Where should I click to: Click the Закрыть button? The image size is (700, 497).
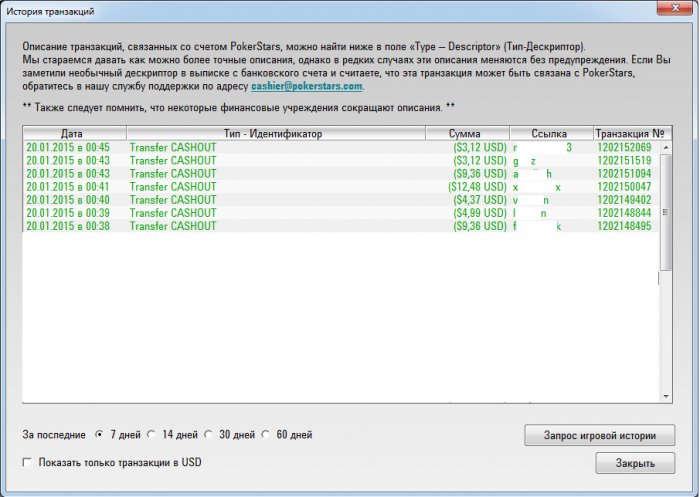pyautogui.click(x=635, y=463)
